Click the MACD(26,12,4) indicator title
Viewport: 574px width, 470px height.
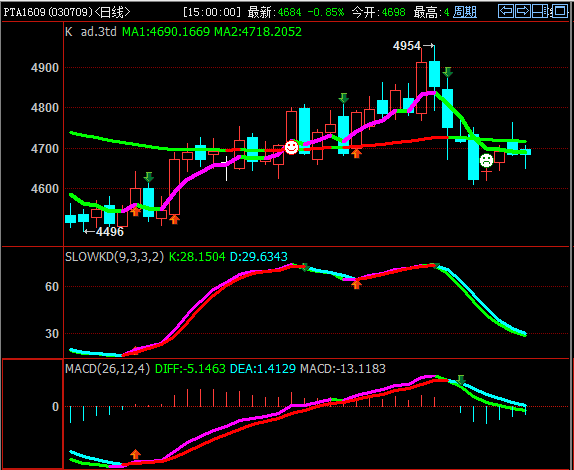point(108,368)
